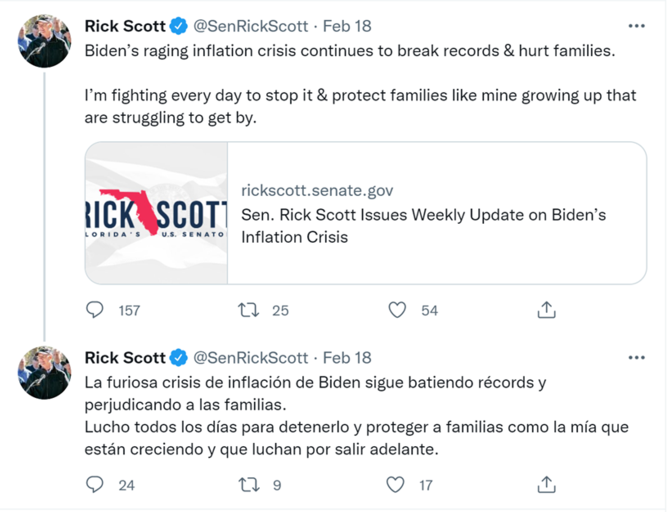Share the English inflation crisis tweet
This screenshot has width=667, height=512.
pyautogui.click(x=546, y=310)
